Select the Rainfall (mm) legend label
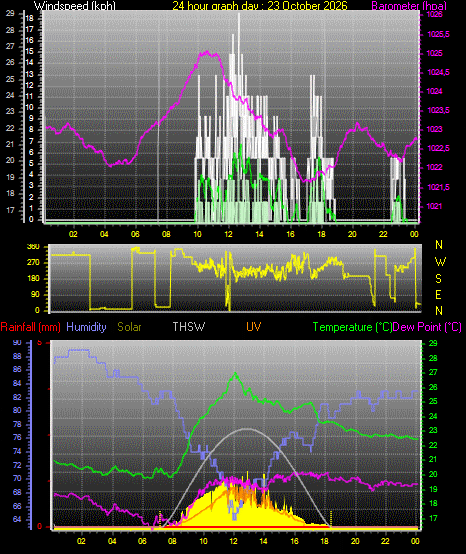The image size is (466, 554). [30, 327]
